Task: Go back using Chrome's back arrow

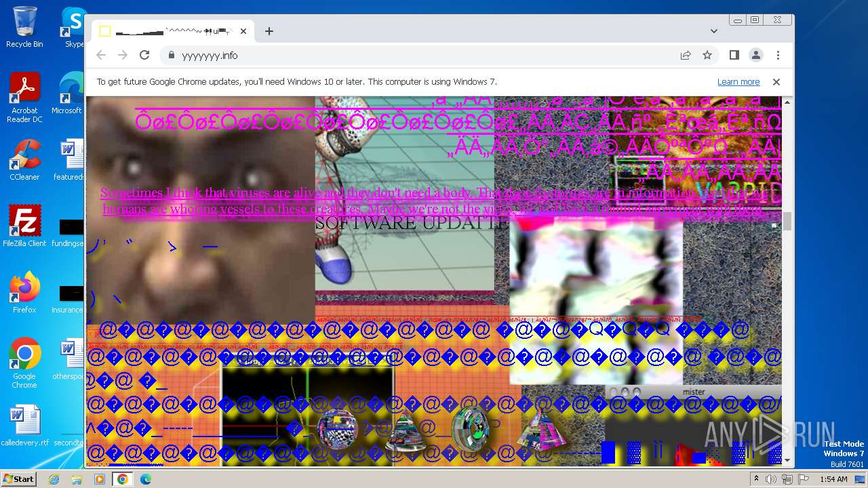Action: click(x=101, y=55)
